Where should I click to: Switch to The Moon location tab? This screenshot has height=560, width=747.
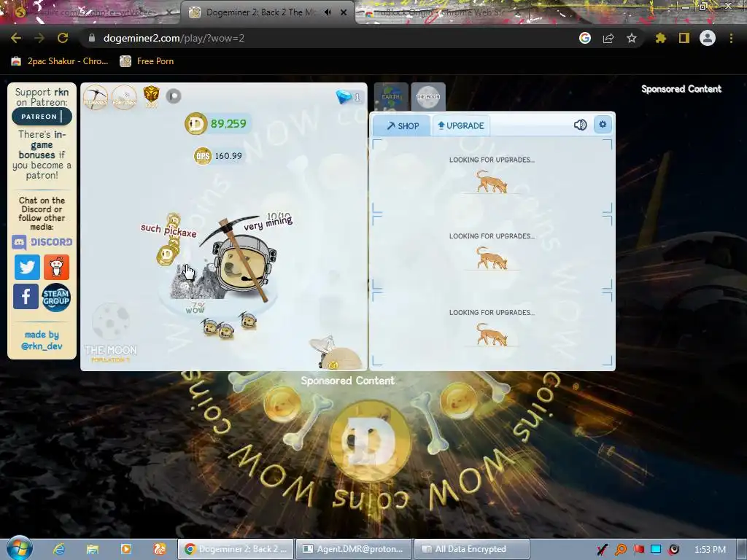tap(428, 96)
